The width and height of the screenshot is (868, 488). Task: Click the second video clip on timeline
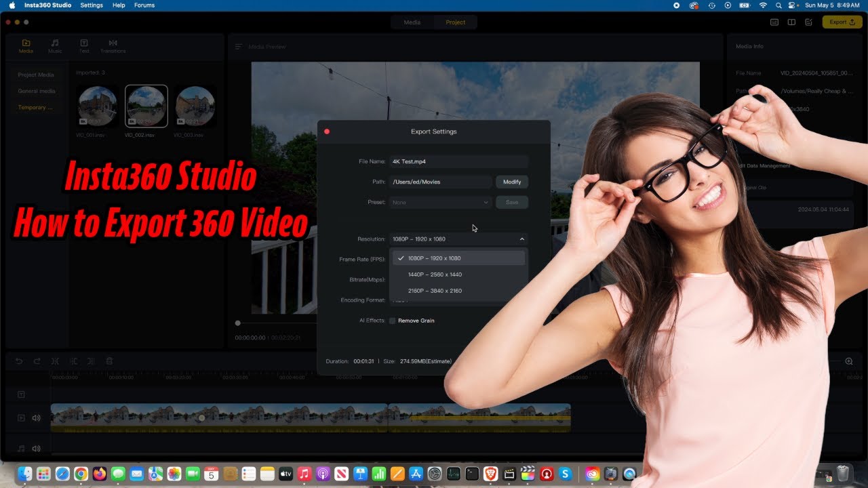(x=479, y=418)
